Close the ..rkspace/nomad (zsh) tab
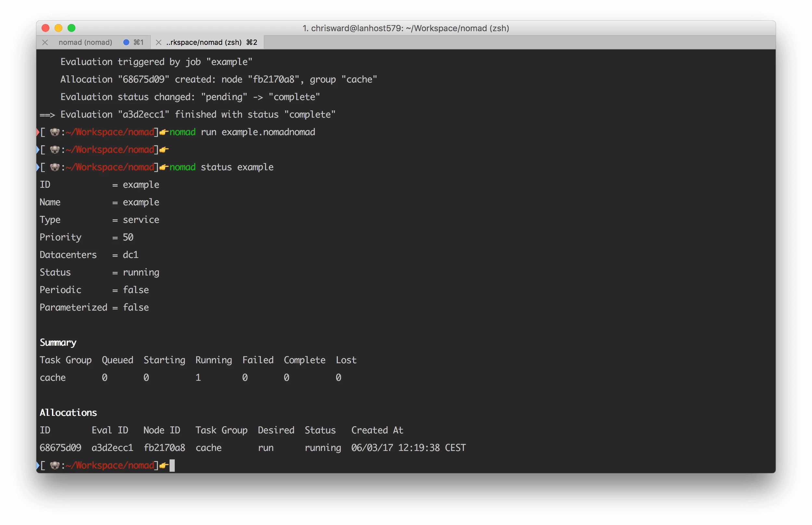This screenshot has height=525, width=812. 159,42
